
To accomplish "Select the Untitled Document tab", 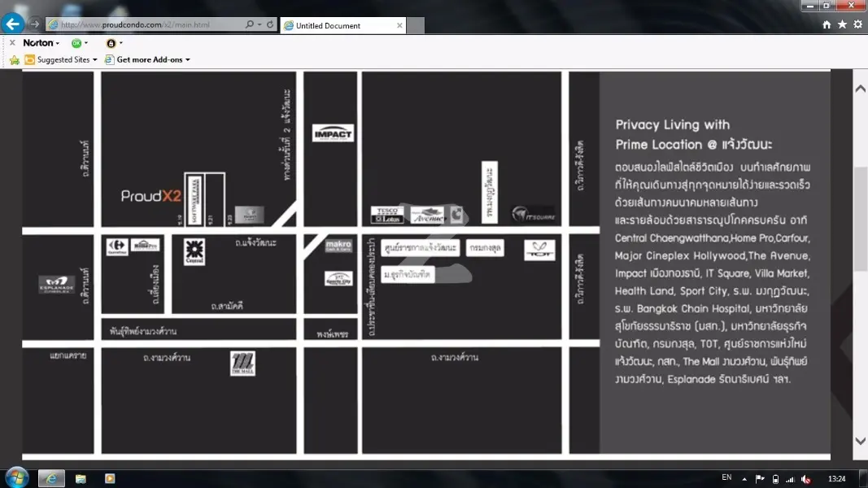I will click(343, 25).
